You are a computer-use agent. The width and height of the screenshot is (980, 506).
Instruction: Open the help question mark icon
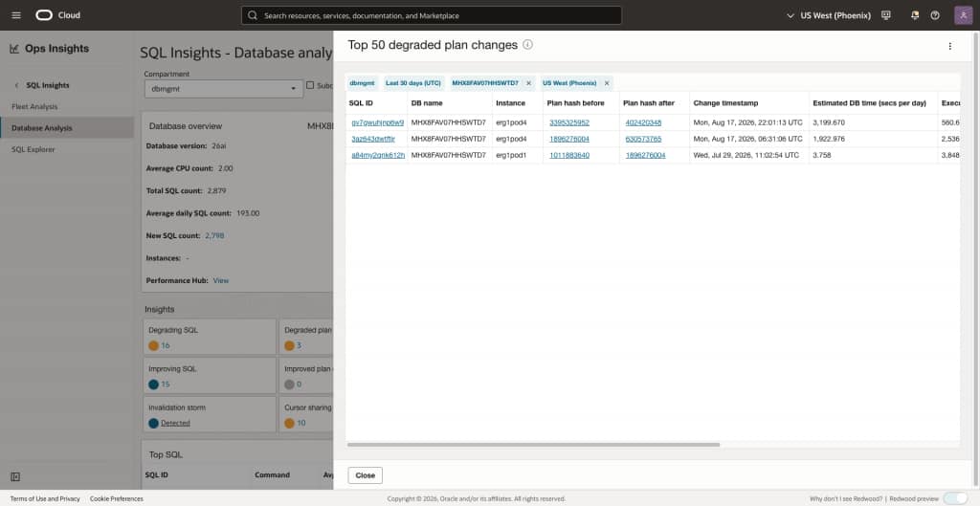point(935,15)
